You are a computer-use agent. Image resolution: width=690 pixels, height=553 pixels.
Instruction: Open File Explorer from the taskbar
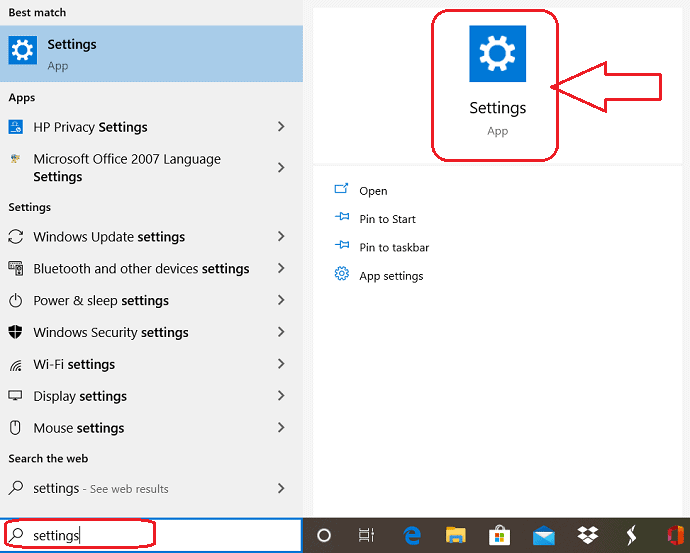coord(455,535)
